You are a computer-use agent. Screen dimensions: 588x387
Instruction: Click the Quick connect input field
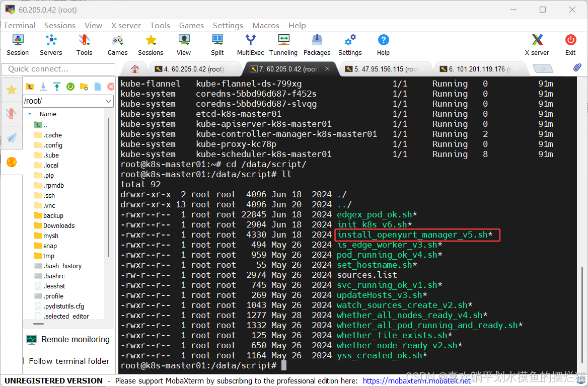[x=58, y=69]
